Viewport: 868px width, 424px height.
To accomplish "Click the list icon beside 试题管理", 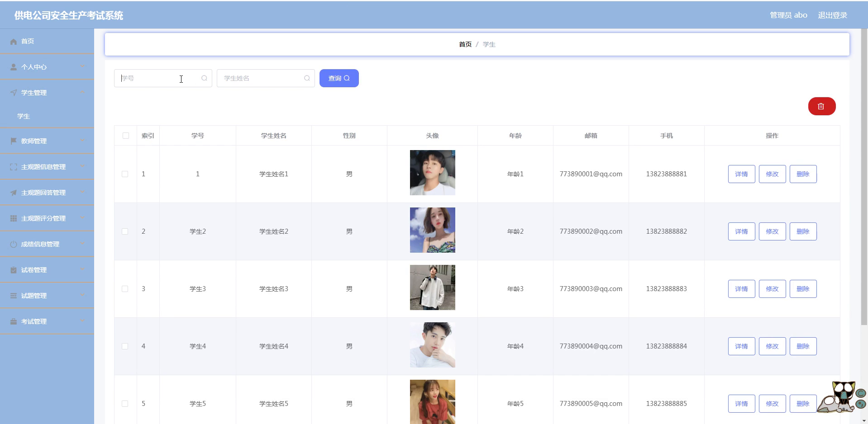I will click(14, 296).
